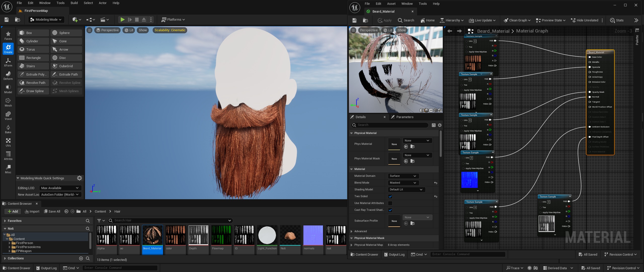Browse to Phys Material asset icon
The width and height of the screenshot is (644, 272).
pos(413,147)
